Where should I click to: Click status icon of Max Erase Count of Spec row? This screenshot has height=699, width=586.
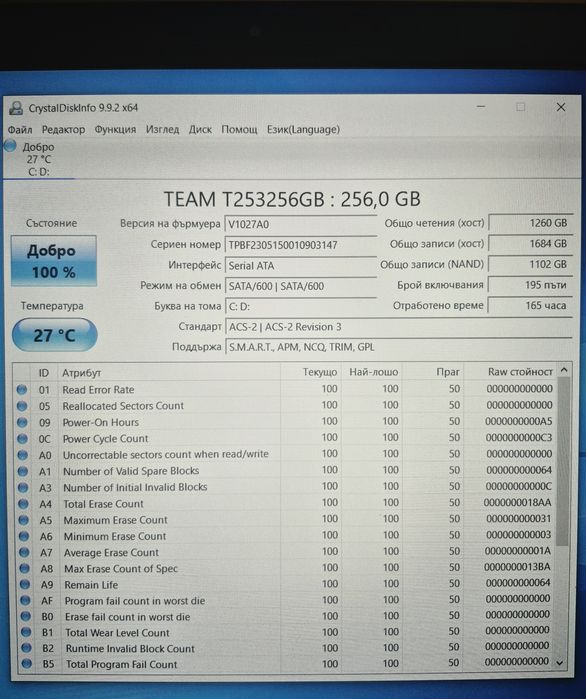click(25, 569)
